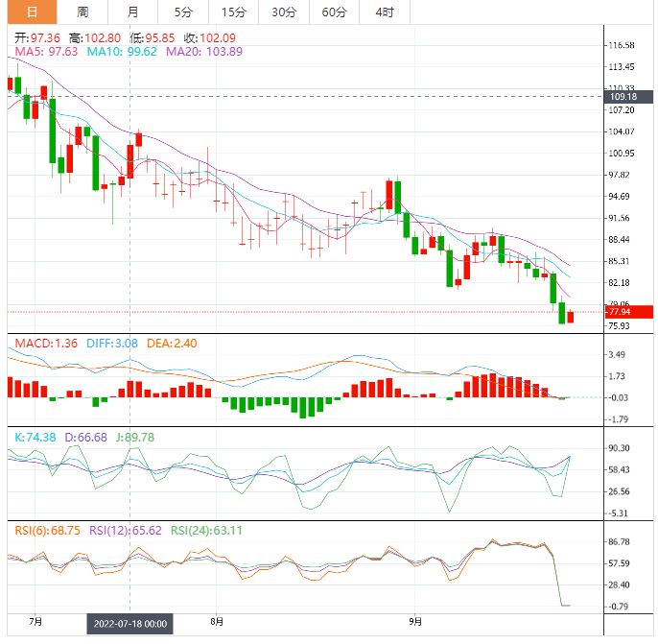658x644 pixels.
Task: Click the MA20: 103.89 indicator label
Action: tap(204, 52)
